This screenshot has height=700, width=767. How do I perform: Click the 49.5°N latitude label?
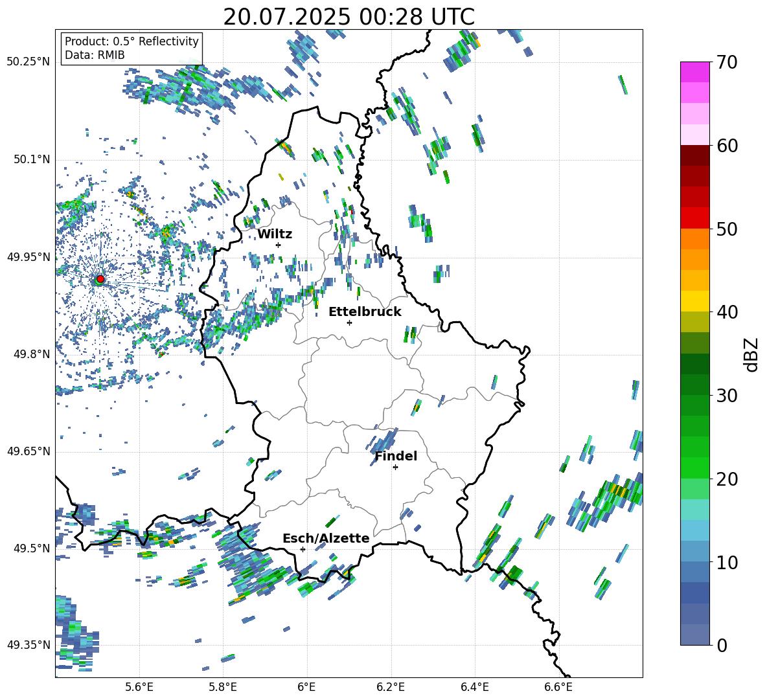pos(32,548)
